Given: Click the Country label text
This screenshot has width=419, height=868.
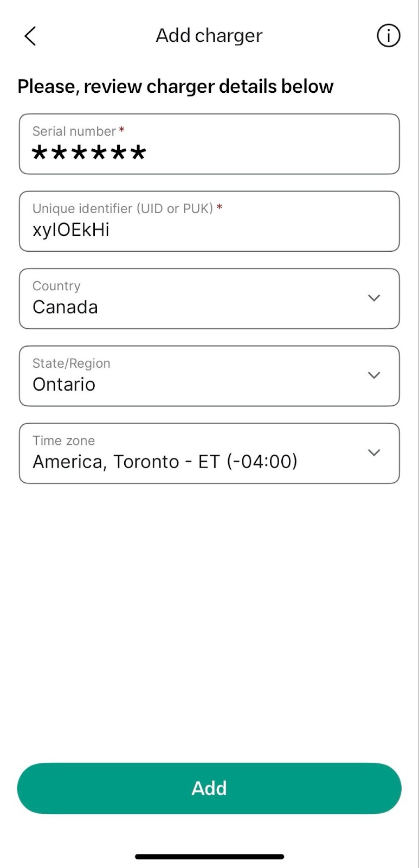Looking at the screenshot, I should click(56, 286).
